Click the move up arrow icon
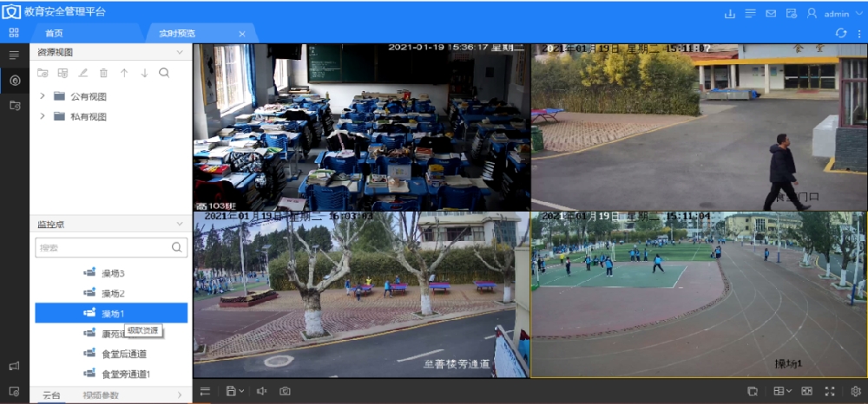 click(x=124, y=73)
